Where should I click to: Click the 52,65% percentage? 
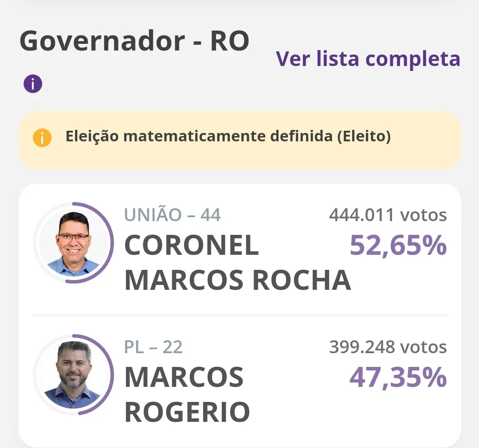[x=398, y=245]
